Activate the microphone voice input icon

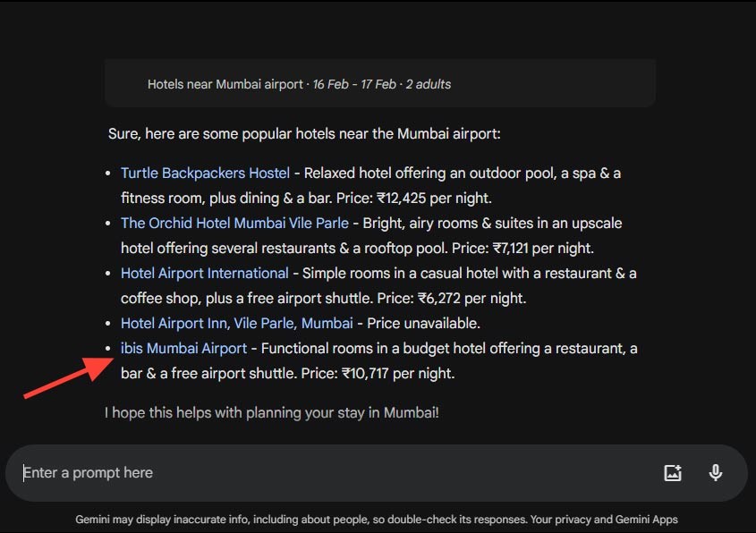tap(716, 473)
